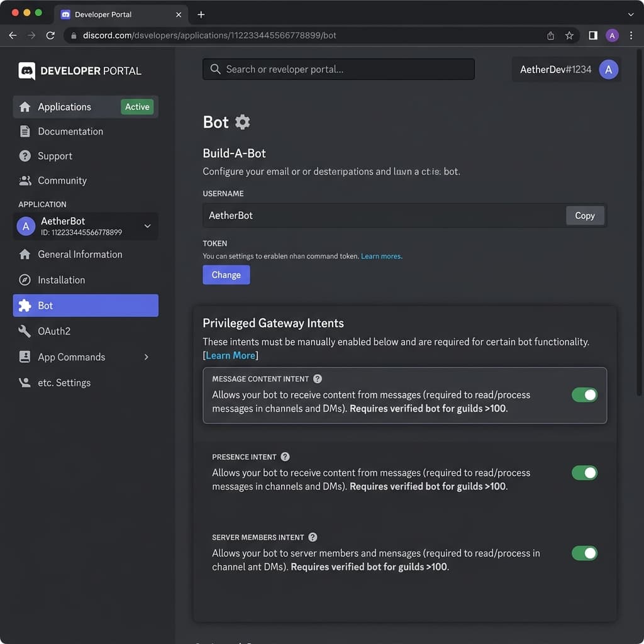This screenshot has width=644, height=644.
Task: Focus the developer portal search field
Action: click(x=338, y=69)
